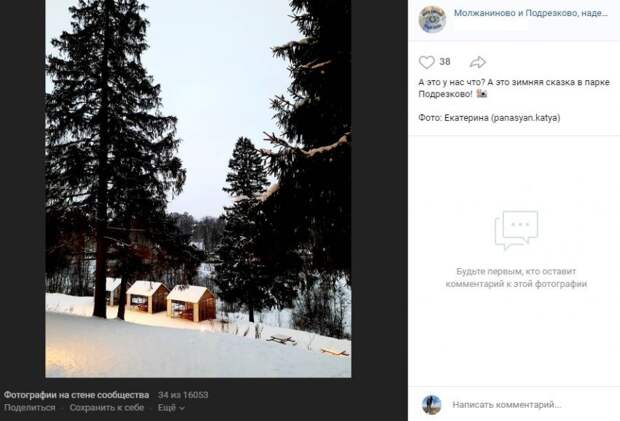620x421 pixels.
Task: Click the Будьте первым comment placeholder text
Action: (516, 278)
